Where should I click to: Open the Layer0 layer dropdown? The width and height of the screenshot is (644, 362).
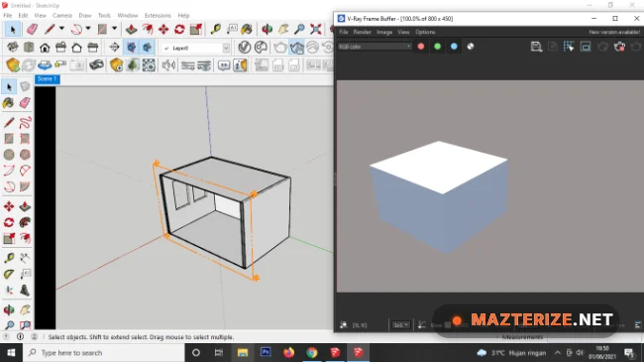(226, 49)
